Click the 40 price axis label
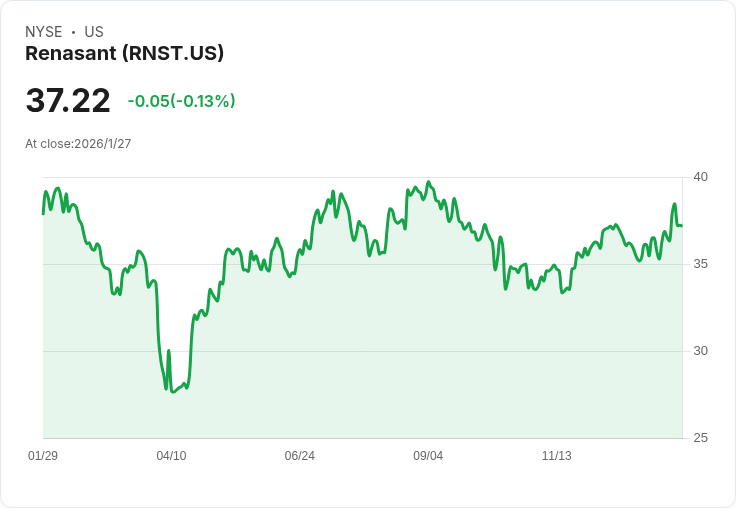This screenshot has height=508, width=736. (x=700, y=177)
